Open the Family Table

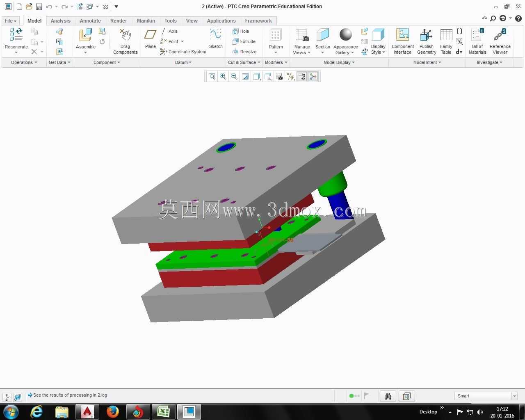pos(446,41)
